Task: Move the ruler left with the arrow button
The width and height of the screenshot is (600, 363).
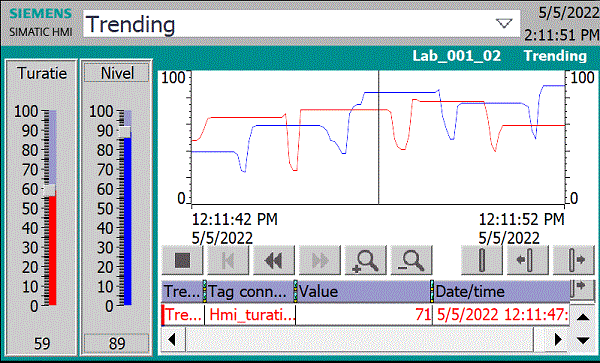Action: click(x=528, y=260)
